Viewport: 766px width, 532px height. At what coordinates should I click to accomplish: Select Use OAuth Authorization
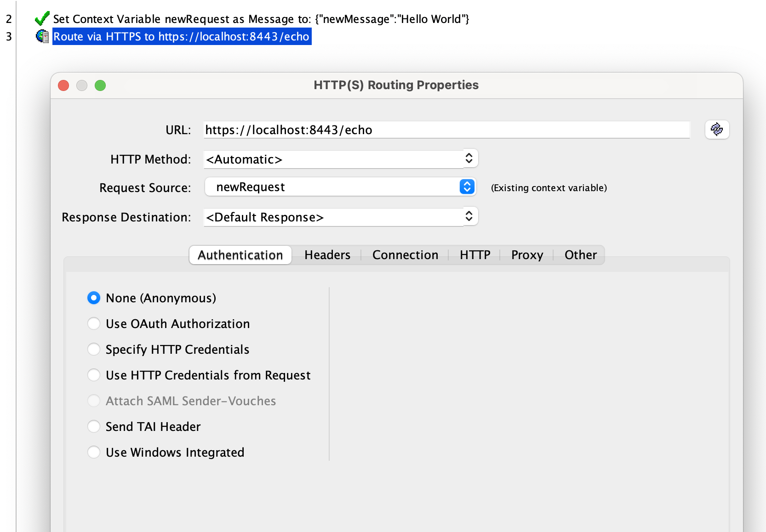point(94,323)
